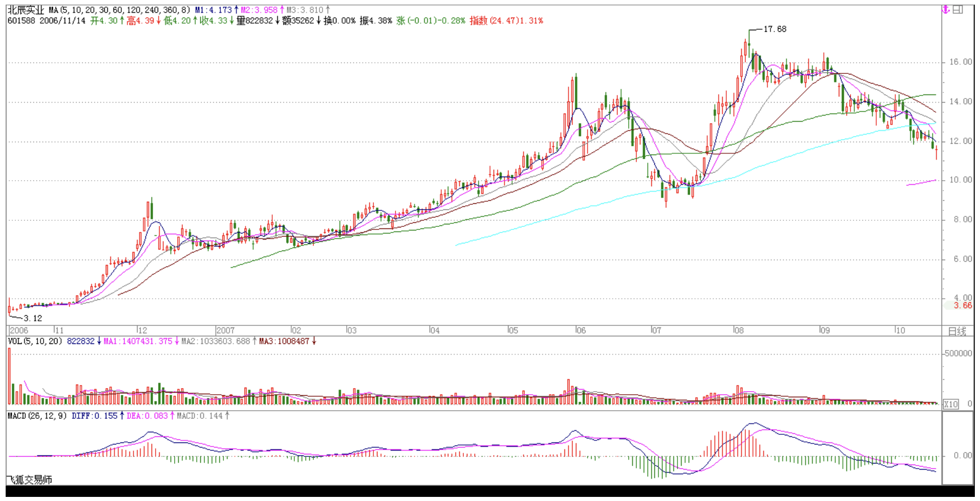Click the DIFF value in MACD header

pos(95,416)
